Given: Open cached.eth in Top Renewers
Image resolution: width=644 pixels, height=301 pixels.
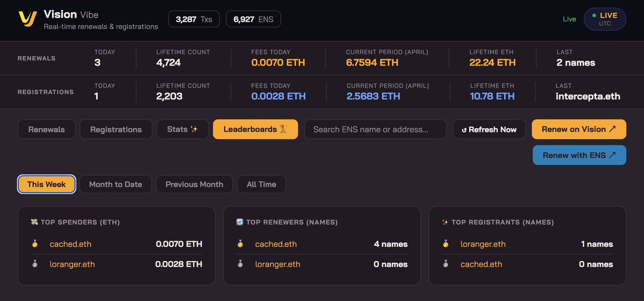Looking at the screenshot, I should (276, 244).
